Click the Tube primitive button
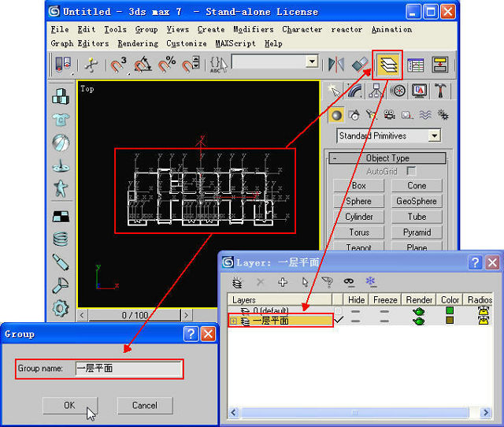The height and width of the screenshot is (427, 504). (417, 217)
